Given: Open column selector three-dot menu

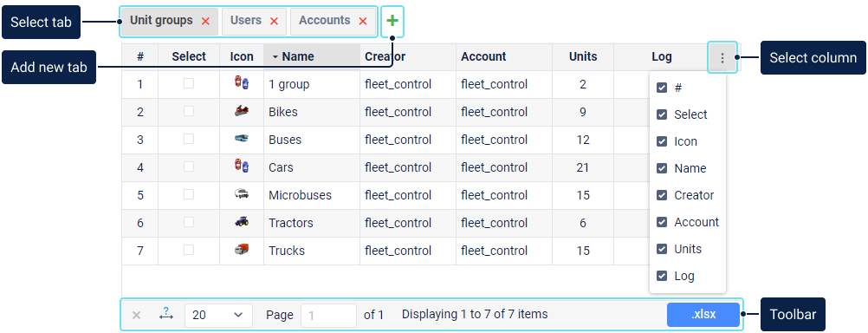Looking at the screenshot, I should click(722, 57).
